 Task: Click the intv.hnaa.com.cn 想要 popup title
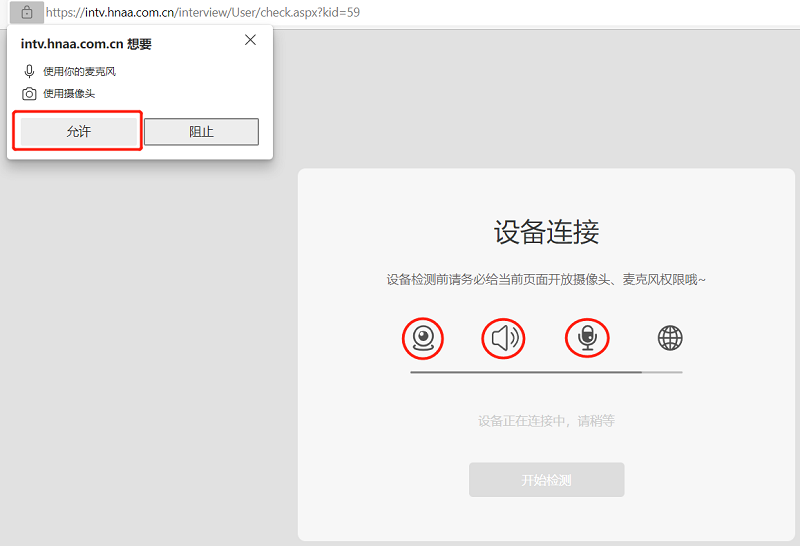coord(86,44)
